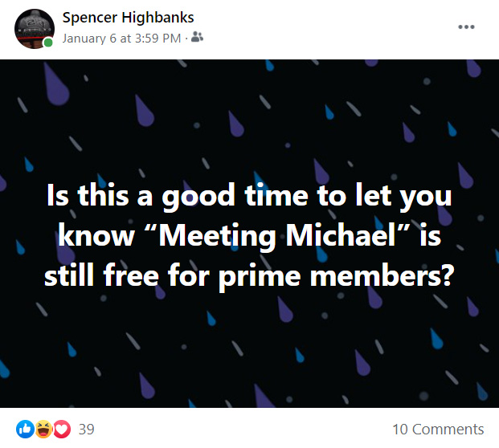Open the Spencer Highbanks profile name link

click(x=128, y=18)
